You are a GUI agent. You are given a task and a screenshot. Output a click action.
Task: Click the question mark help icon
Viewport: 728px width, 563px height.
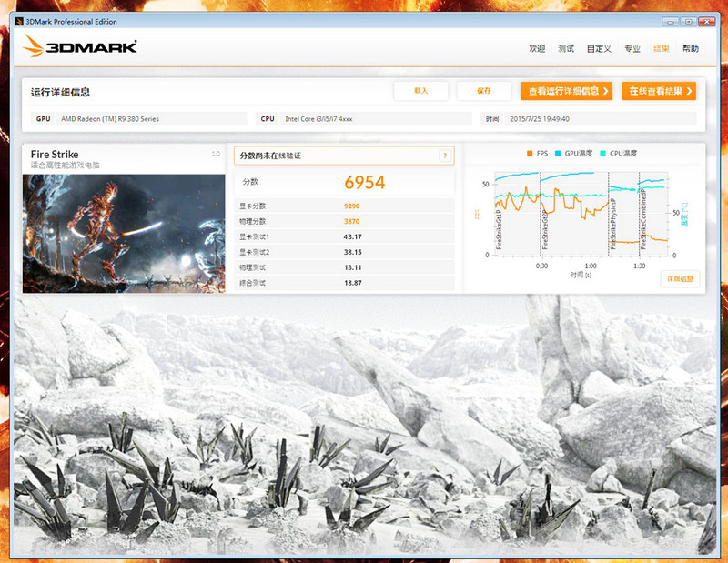point(445,156)
